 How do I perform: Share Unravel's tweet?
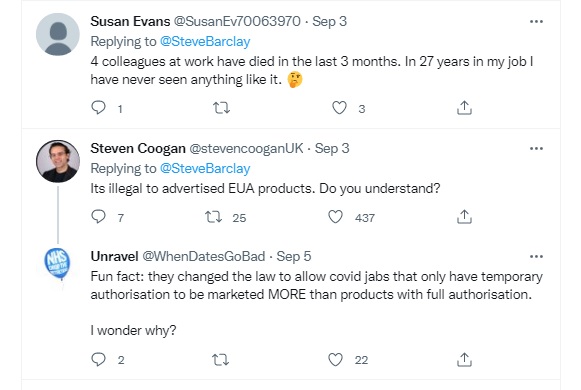pyautogui.click(x=464, y=359)
